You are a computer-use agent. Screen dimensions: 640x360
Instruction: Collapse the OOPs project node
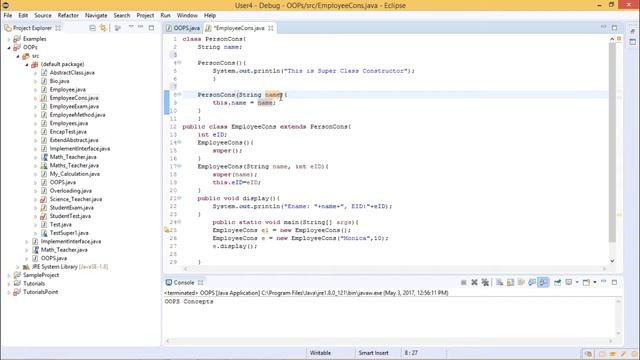[9, 47]
